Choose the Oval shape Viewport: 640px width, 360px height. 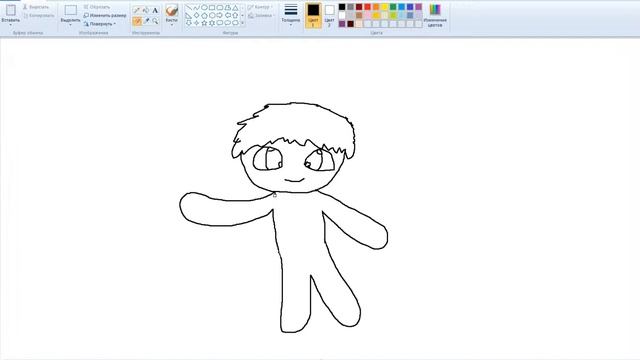coord(204,8)
